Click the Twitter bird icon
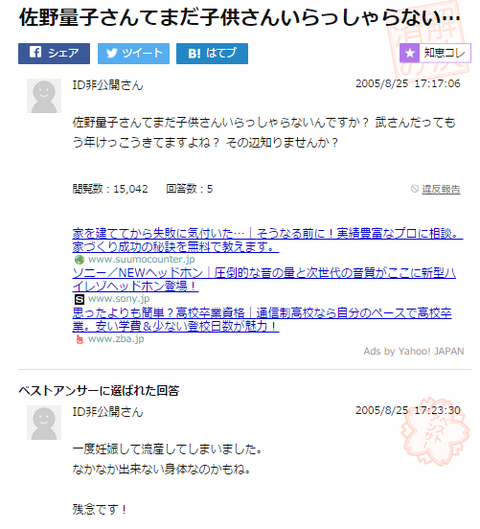 [112, 53]
